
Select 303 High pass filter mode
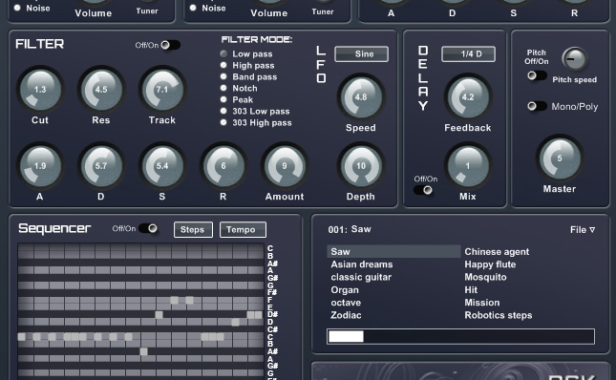(x=224, y=123)
